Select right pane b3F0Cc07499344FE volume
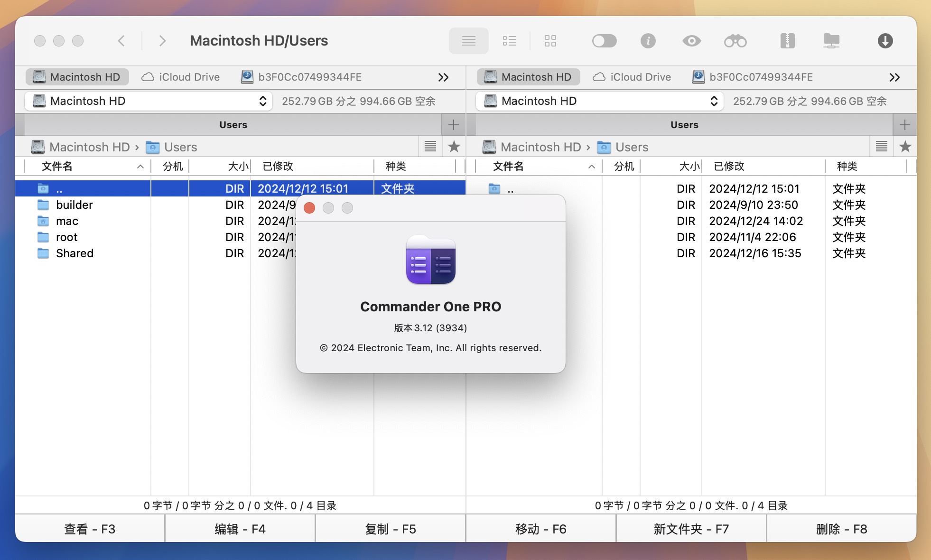 point(753,77)
